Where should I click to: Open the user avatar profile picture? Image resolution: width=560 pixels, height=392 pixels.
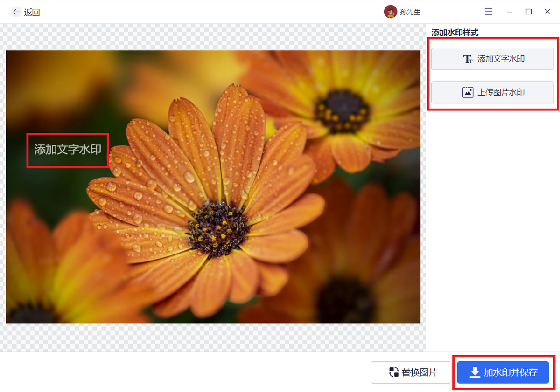(390, 12)
